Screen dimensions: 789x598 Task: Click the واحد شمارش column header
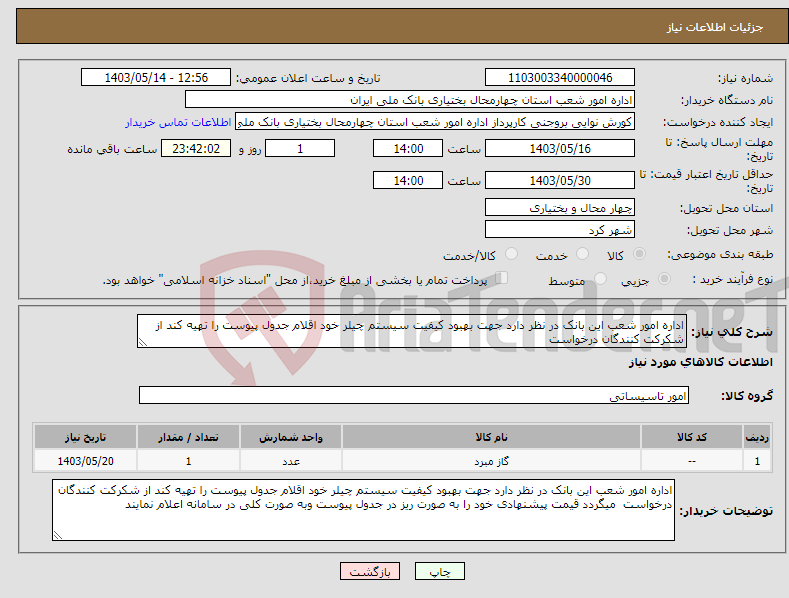[x=291, y=437]
